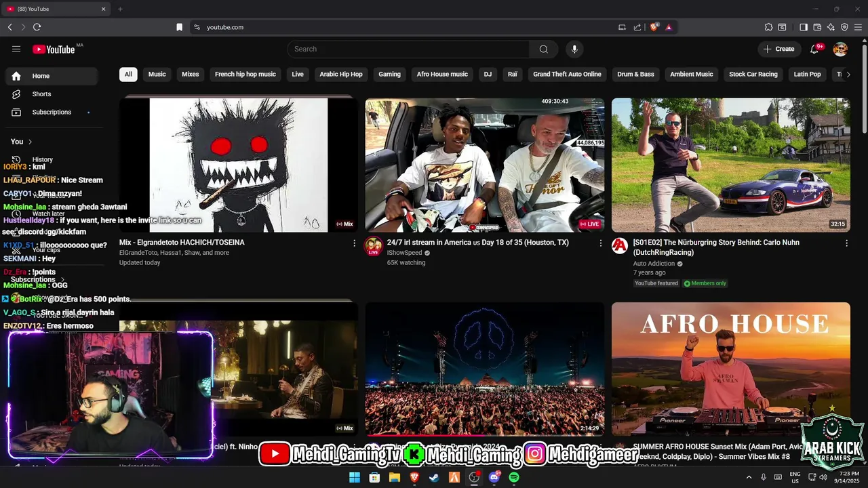Open IShowSpeed channel avatar
The width and height of the screenshot is (868, 488).
pyautogui.click(x=373, y=245)
